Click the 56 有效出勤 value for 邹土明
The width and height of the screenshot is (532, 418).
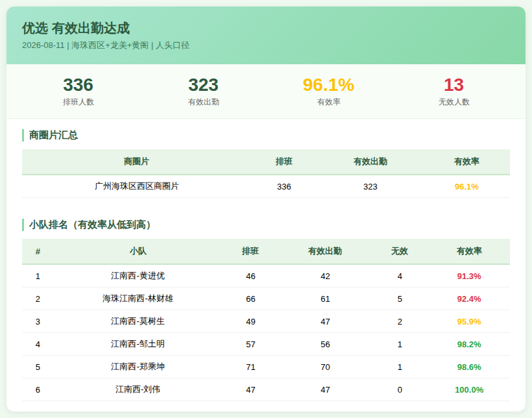325,345
